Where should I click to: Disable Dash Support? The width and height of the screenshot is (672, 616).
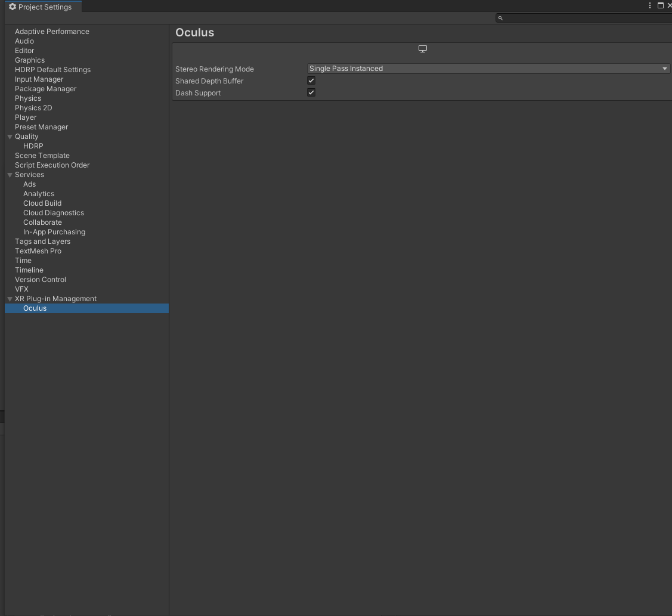click(x=311, y=92)
